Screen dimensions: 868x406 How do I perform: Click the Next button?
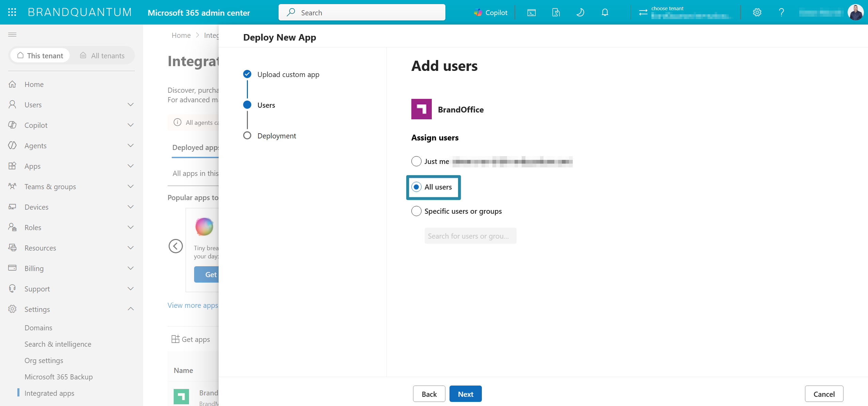click(x=465, y=394)
